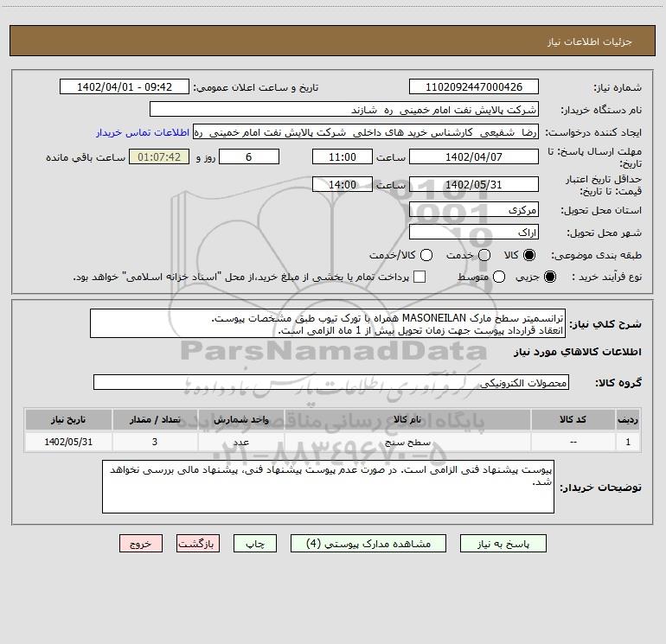666x644 pixels.
Task: Click the price validity date 1402/05/31 field
Action: tap(474, 185)
